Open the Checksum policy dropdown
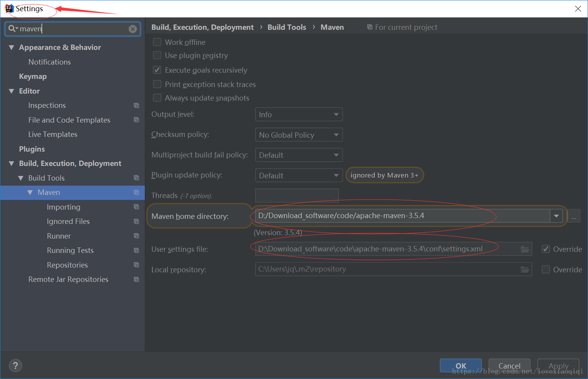 299,135
